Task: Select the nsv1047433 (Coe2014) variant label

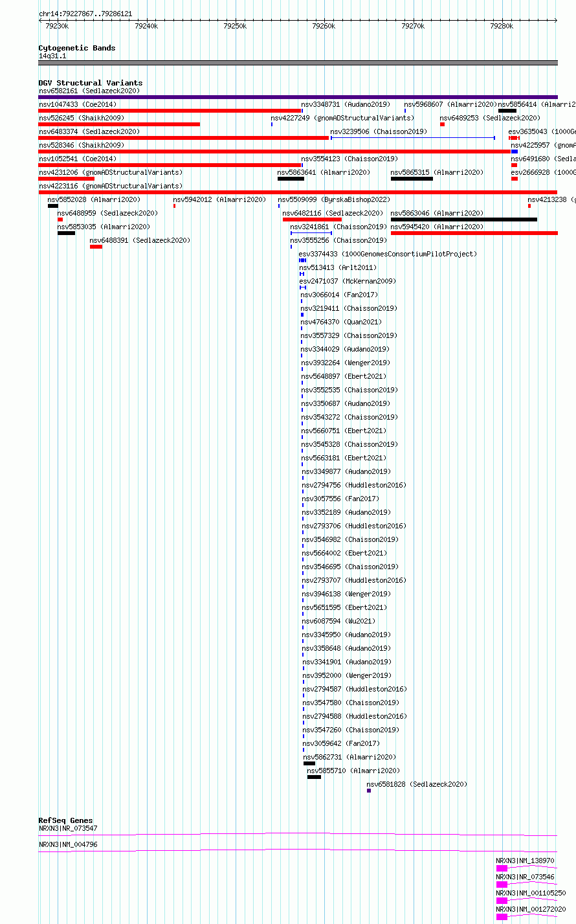Action: click(78, 105)
